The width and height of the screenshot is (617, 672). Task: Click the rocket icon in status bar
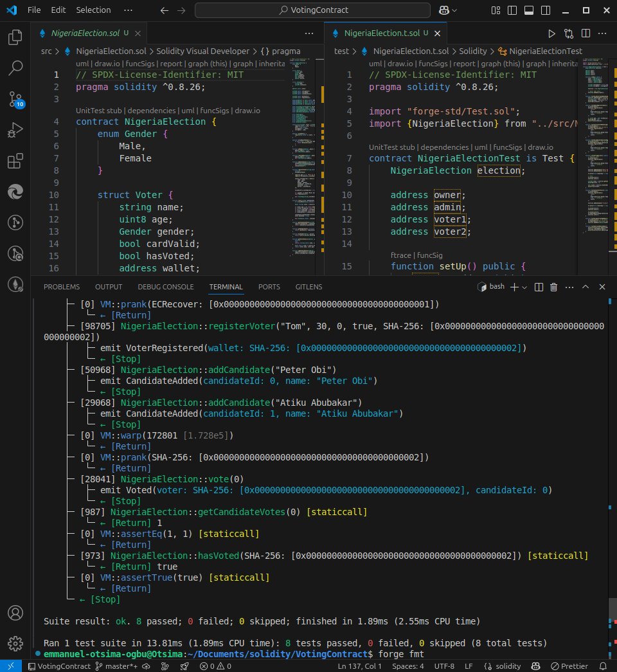pos(184,666)
